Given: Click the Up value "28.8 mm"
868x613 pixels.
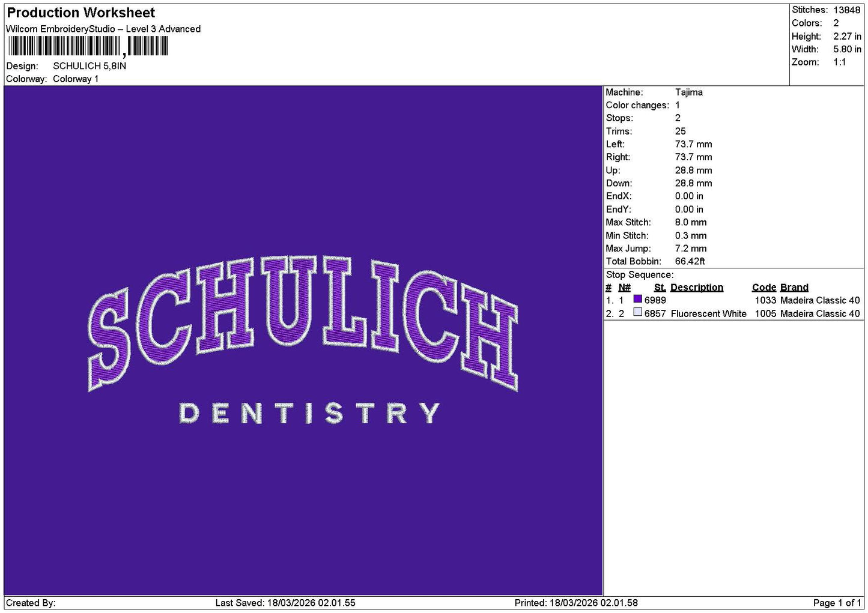Looking at the screenshot, I should (694, 171).
